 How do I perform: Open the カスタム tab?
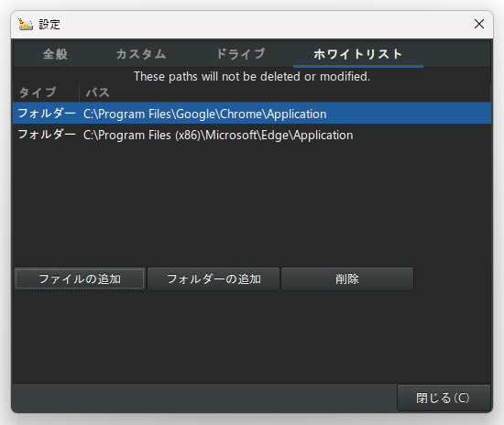(141, 54)
